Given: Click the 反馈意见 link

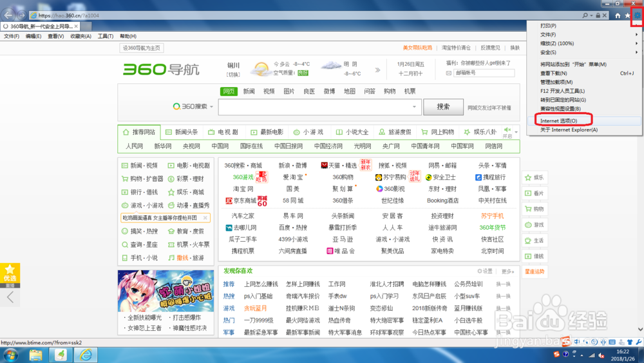Looking at the screenshot, I should pos(490,48).
